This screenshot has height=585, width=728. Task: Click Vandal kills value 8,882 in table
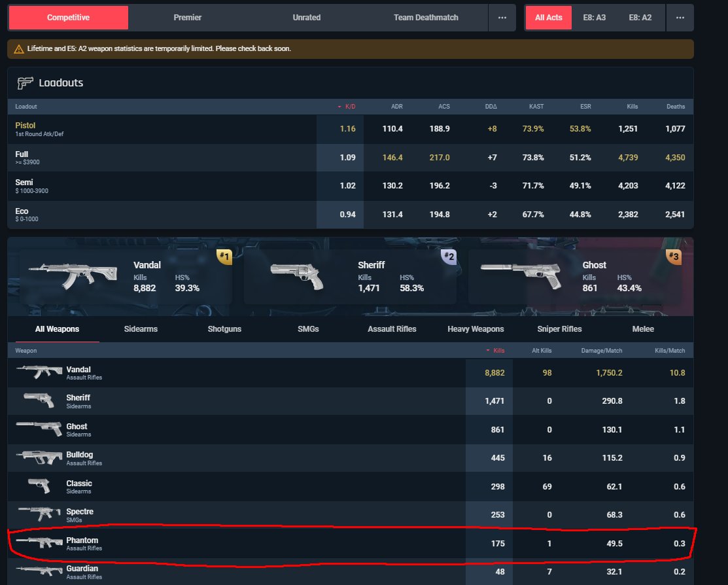click(x=494, y=372)
